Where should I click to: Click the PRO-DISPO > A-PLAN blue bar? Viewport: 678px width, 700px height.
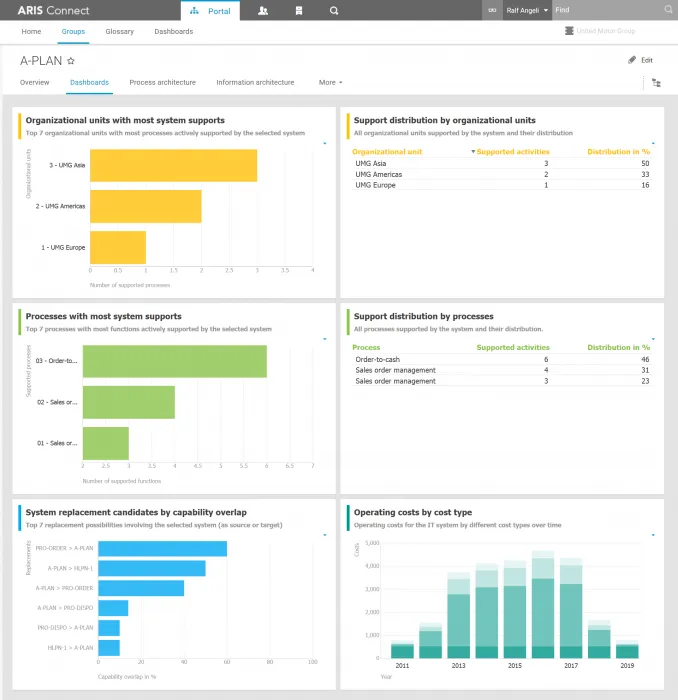109,628
